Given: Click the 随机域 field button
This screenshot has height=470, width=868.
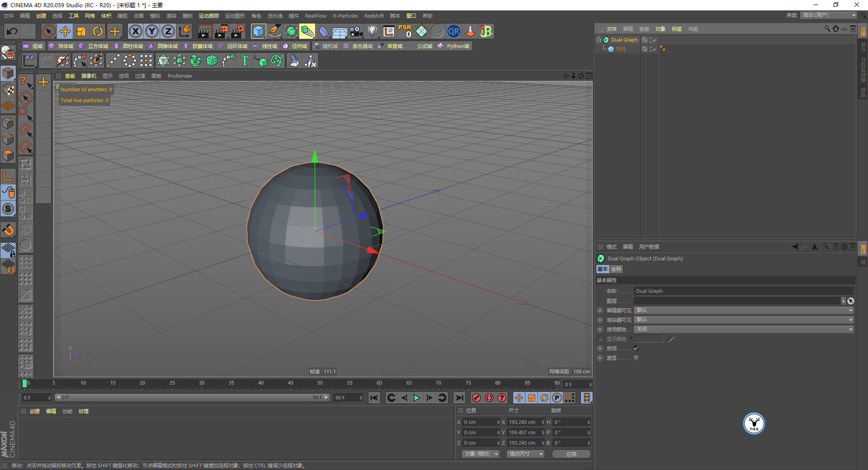Looking at the screenshot, I should [x=325, y=46].
